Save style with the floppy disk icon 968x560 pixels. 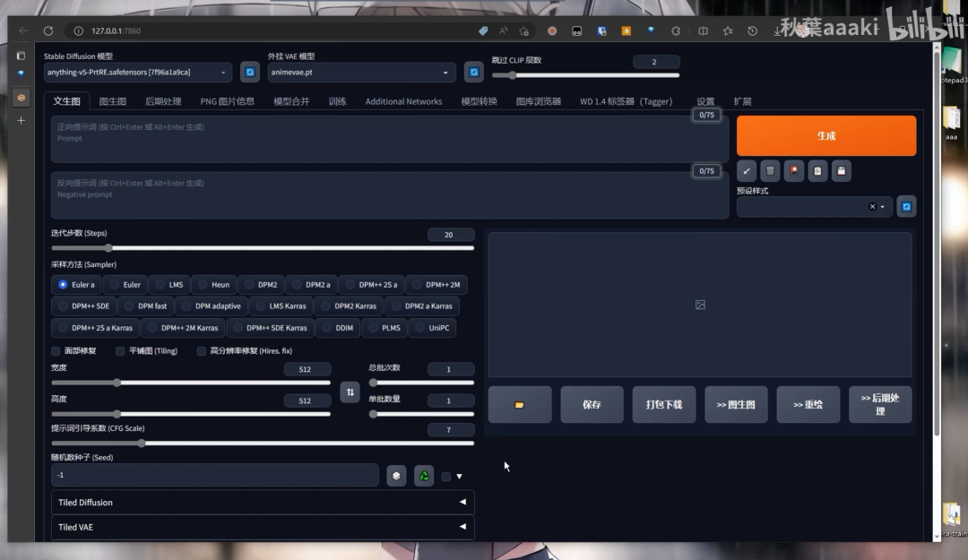click(842, 171)
